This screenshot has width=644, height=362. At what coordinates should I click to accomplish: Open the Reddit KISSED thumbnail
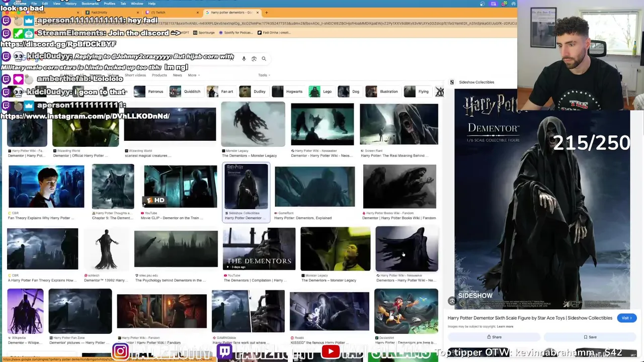330,312
